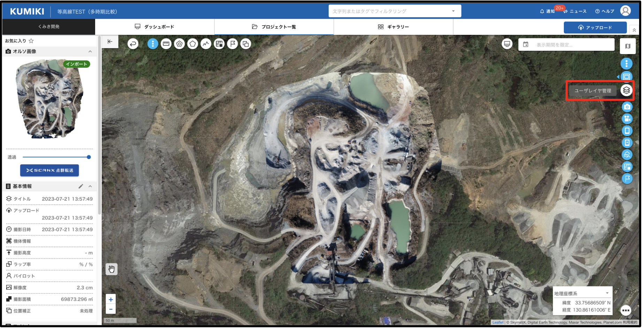The image size is (644, 328).
Task: Open the 地理座標系 coordinate system dropdown
Action: [x=607, y=293]
